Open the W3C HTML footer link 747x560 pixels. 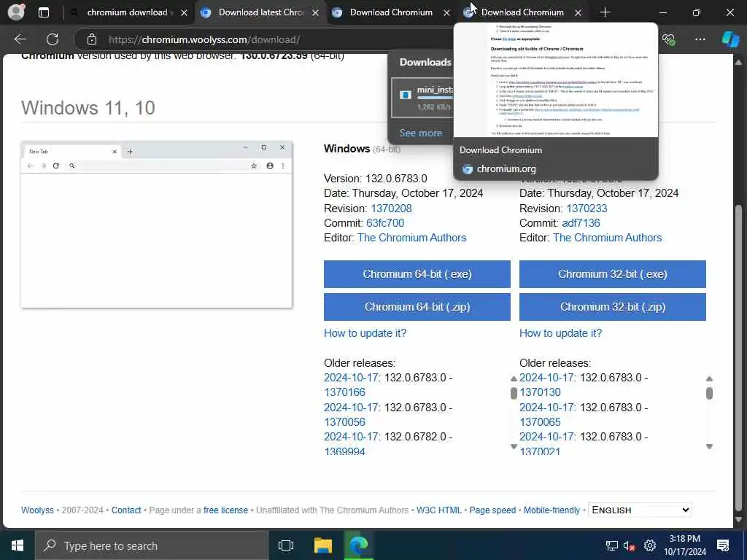[x=438, y=510]
